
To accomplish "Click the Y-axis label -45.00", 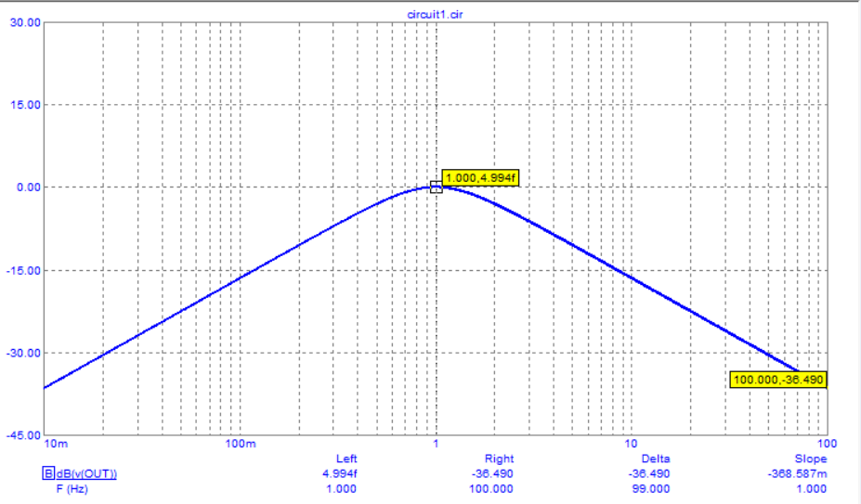I will pos(23,435).
